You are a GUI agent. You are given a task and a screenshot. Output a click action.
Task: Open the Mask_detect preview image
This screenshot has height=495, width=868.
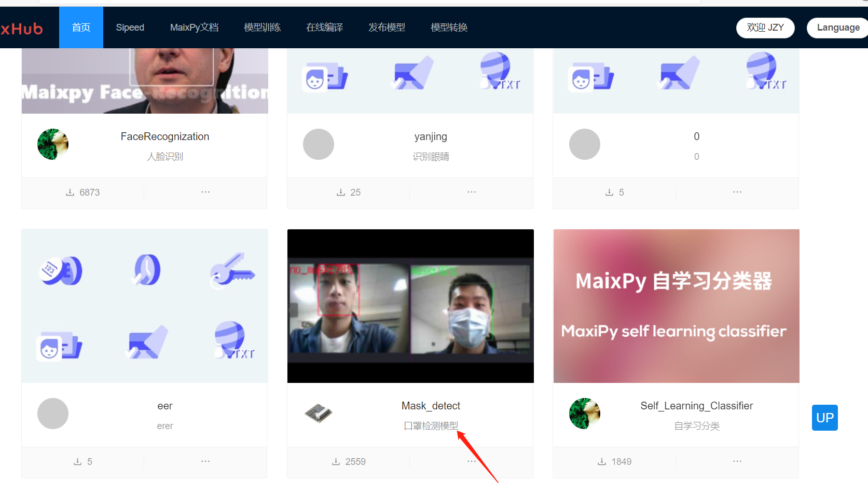410,306
